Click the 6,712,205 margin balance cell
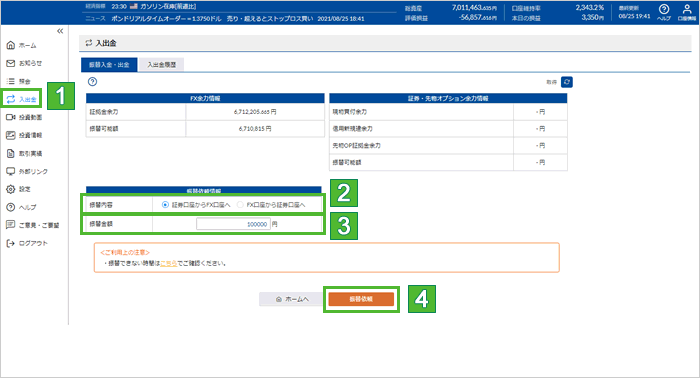The width and height of the screenshot is (700, 378). [x=255, y=112]
